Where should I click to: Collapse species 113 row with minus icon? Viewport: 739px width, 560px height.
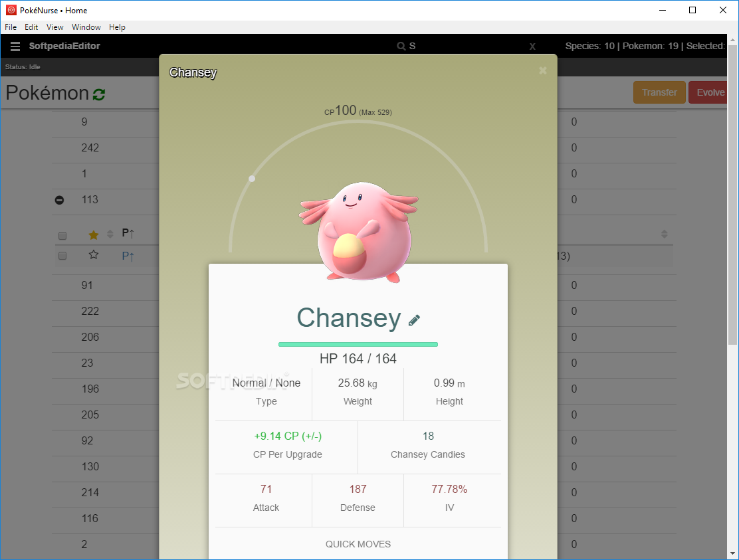point(59,200)
